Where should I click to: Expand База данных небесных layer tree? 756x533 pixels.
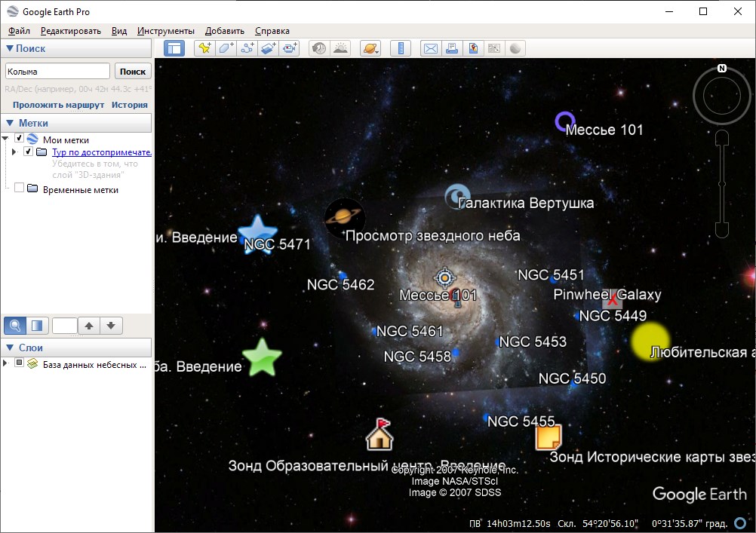point(5,363)
